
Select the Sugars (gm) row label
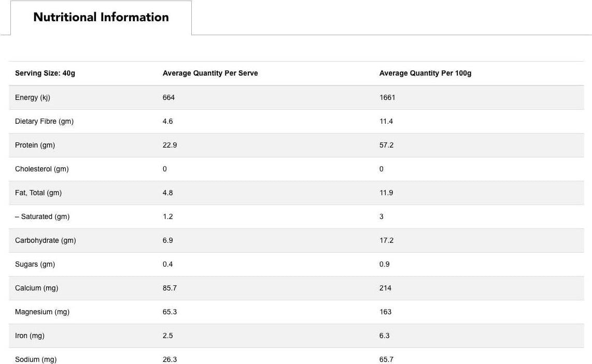(35, 264)
